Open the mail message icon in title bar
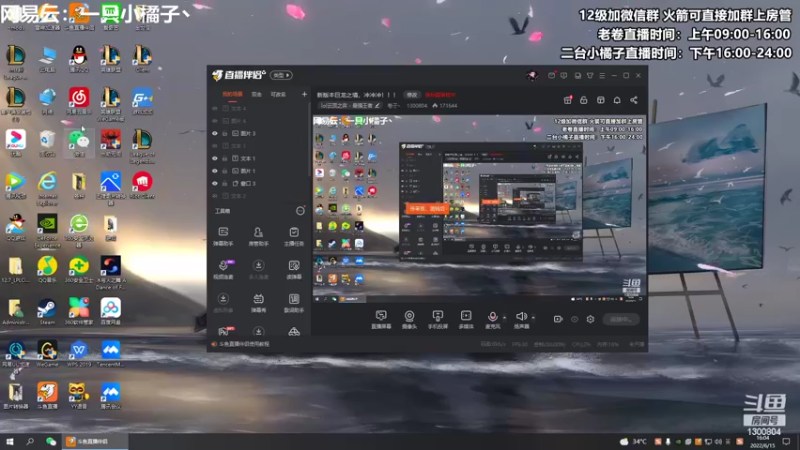The height and width of the screenshot is (450, 800). click(552, 76)
